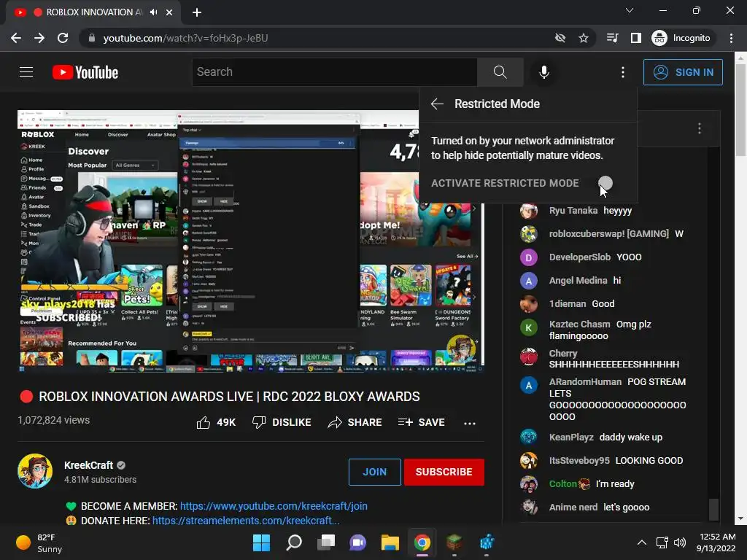Save the video to a playlist
The image size is (747, 560).
[x=421, y=422]
